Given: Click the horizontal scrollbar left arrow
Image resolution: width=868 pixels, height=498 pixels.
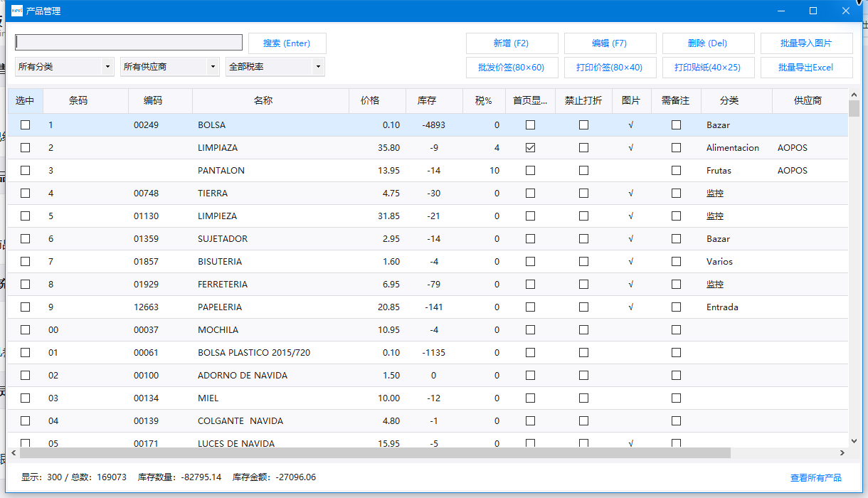Looking at the screenshot, I should pyautogui.click(x=14, y=453).
